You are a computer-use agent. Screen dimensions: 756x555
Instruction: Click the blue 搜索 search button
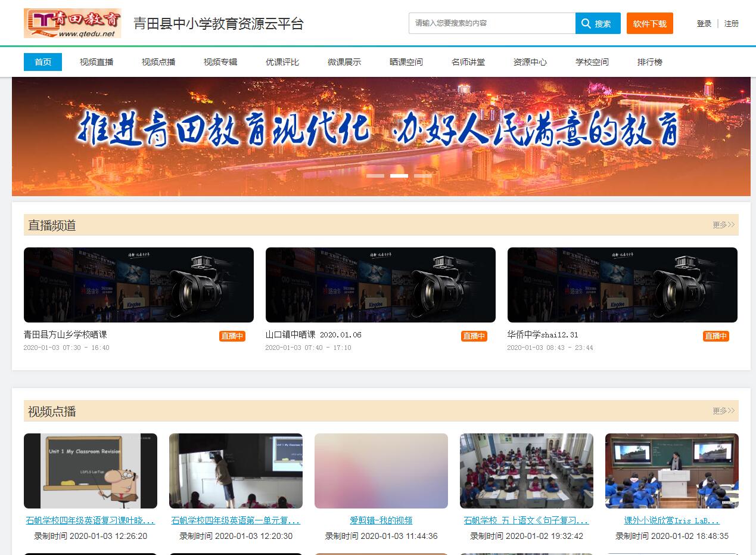[598, 24]
